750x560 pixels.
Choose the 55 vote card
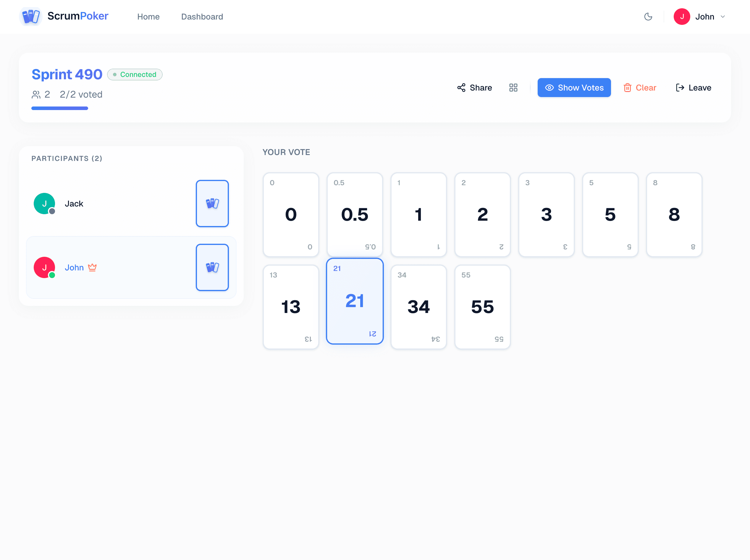click(482, 307)
